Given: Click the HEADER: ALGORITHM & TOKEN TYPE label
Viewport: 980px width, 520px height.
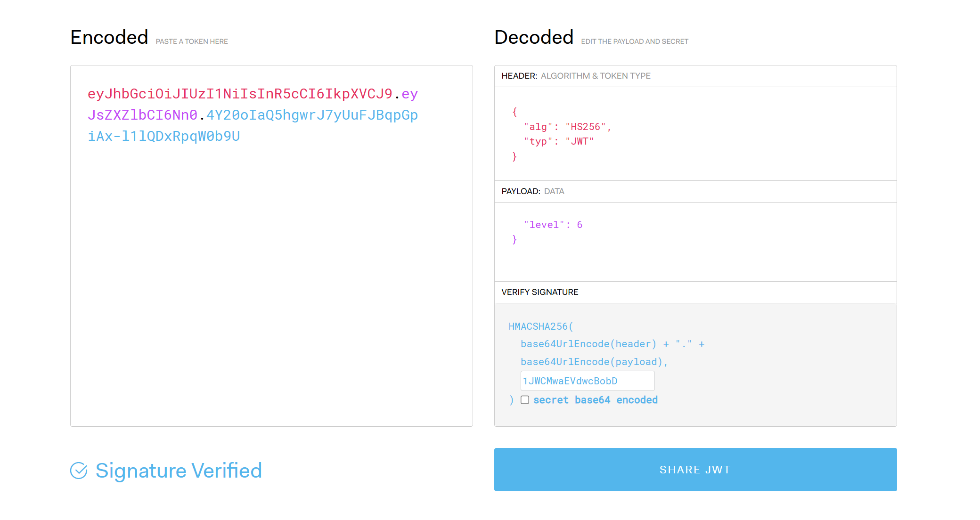Looking at the screenshot, I should pos(576,76).
